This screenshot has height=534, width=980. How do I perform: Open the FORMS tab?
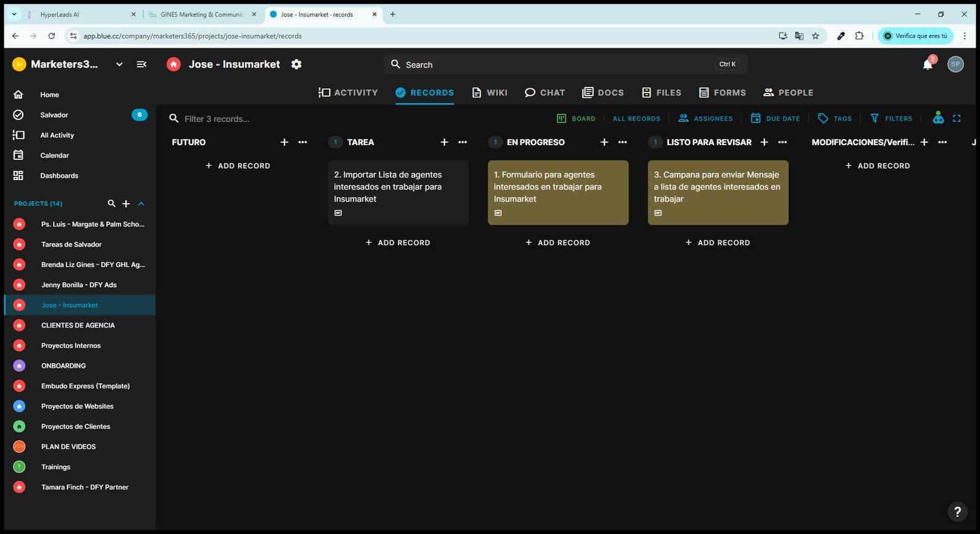[722, 92]
